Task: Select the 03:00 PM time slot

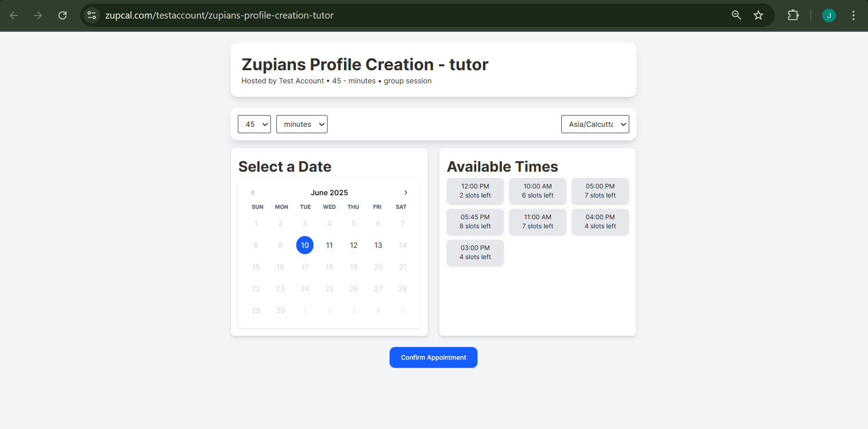Action: coord(475,252)
